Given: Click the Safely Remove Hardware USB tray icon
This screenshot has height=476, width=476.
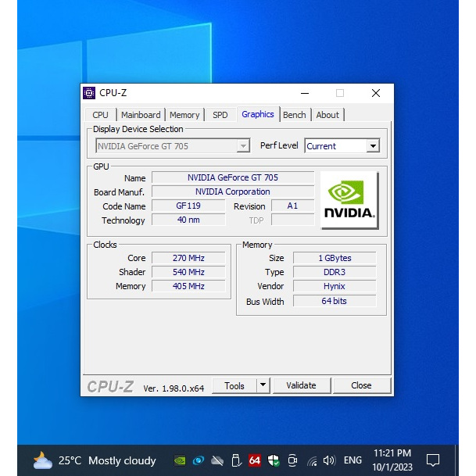Looking at the screenshot, I should click(x=236, y=460).
